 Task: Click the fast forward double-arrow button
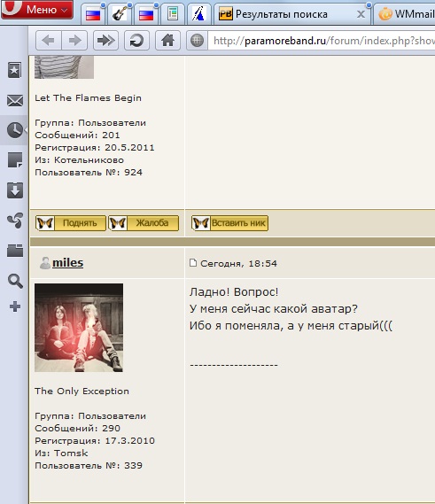tap(105, 41)
